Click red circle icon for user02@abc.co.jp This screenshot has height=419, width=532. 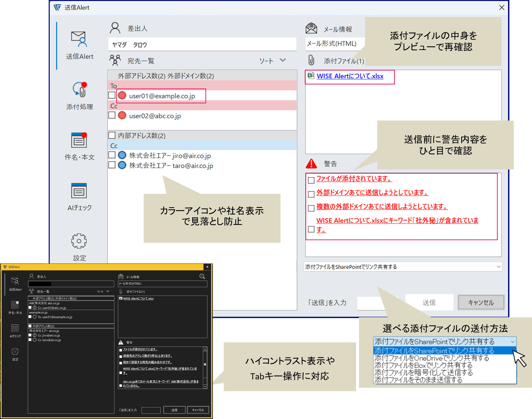click(x=122, y=115)
